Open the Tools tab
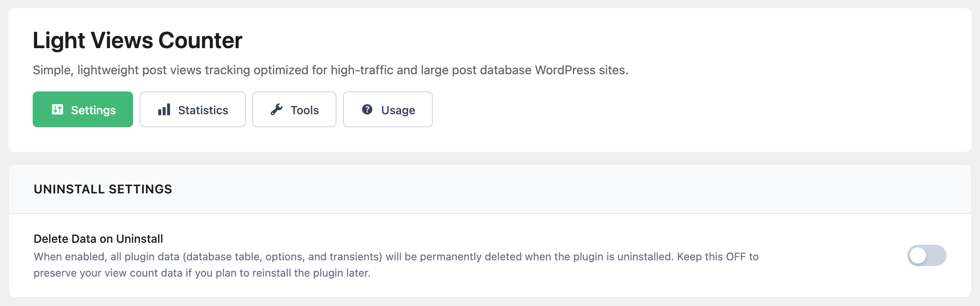This screenshot has width=980, height=306. pyautogui.click(x=294, y=109)
